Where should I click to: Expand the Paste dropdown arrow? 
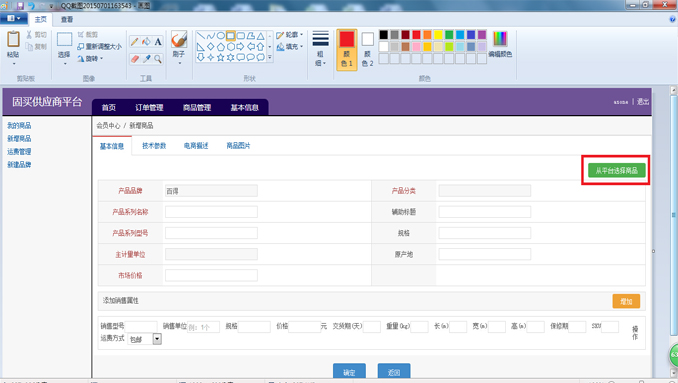[x=13, y=64]
